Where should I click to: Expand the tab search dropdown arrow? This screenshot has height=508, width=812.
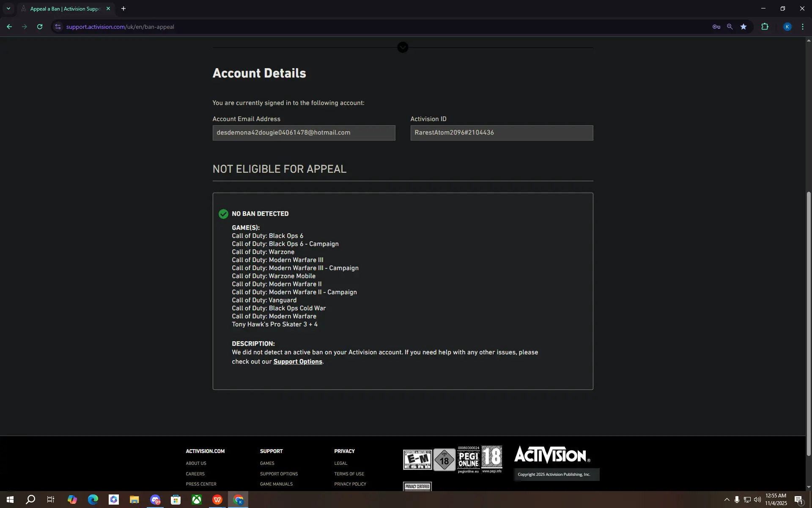(x=8, y=8)
